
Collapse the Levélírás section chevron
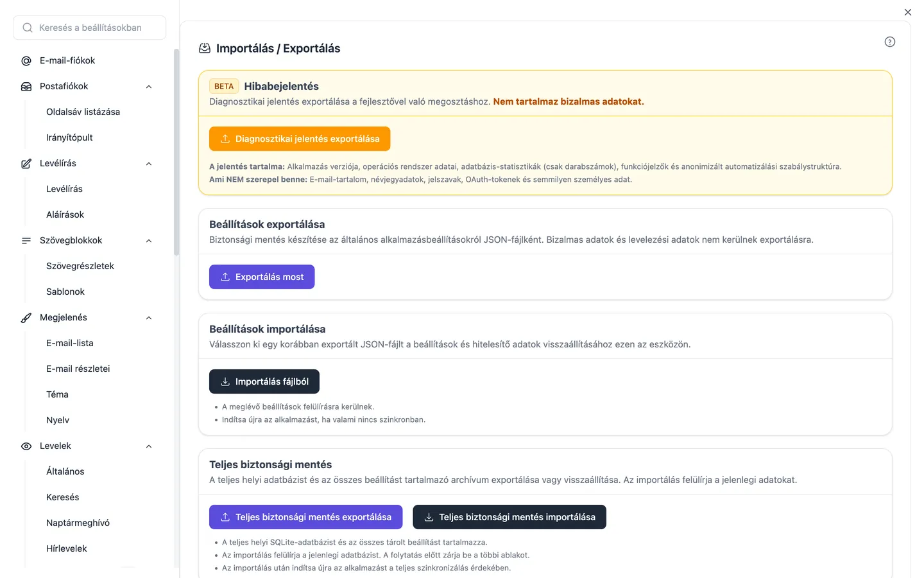click(149, 164)
